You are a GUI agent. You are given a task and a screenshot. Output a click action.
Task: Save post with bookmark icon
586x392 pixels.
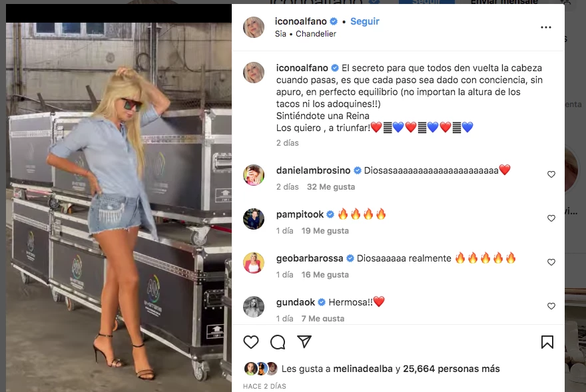pos(547,342)
